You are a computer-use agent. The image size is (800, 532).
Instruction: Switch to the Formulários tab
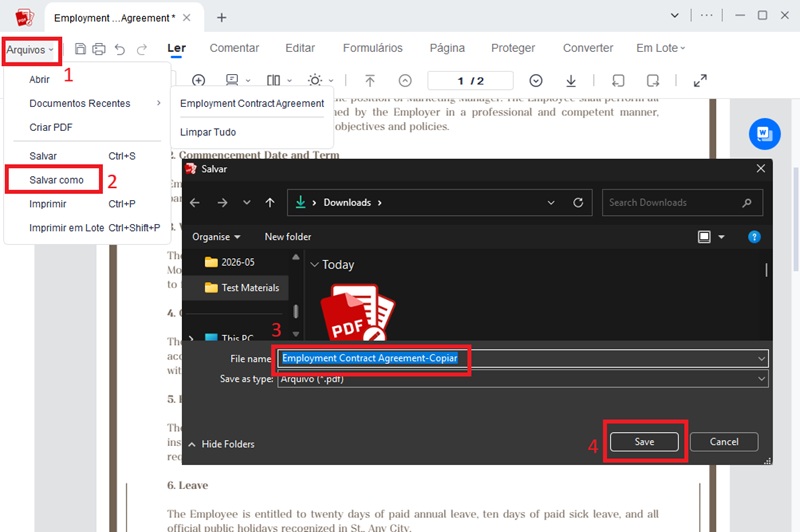click(372, 48)
